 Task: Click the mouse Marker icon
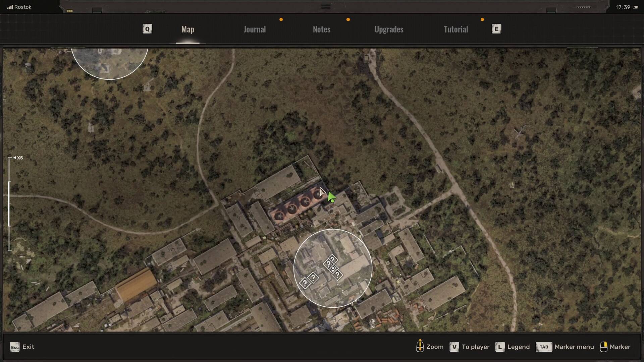[x=603, y=347]
